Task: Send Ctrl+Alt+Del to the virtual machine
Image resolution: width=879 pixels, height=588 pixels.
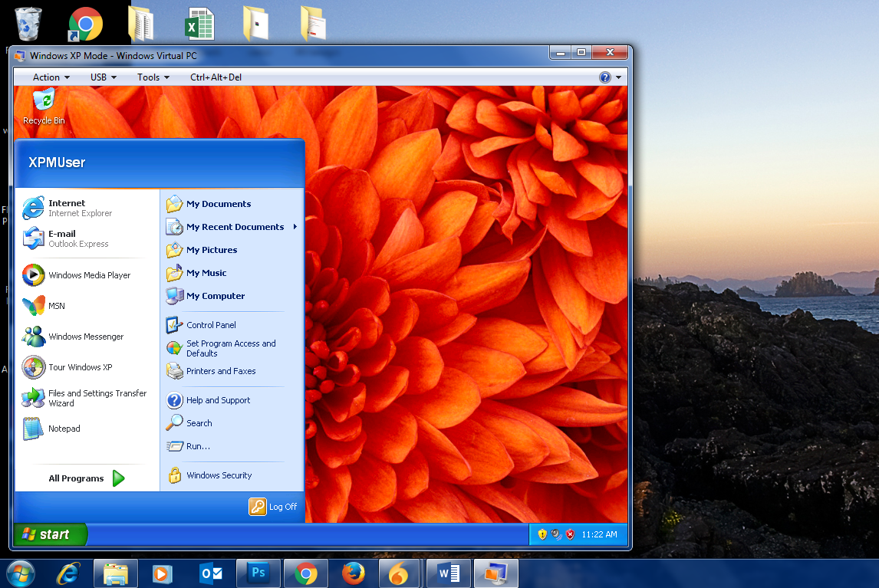Action: click(216, 77)
